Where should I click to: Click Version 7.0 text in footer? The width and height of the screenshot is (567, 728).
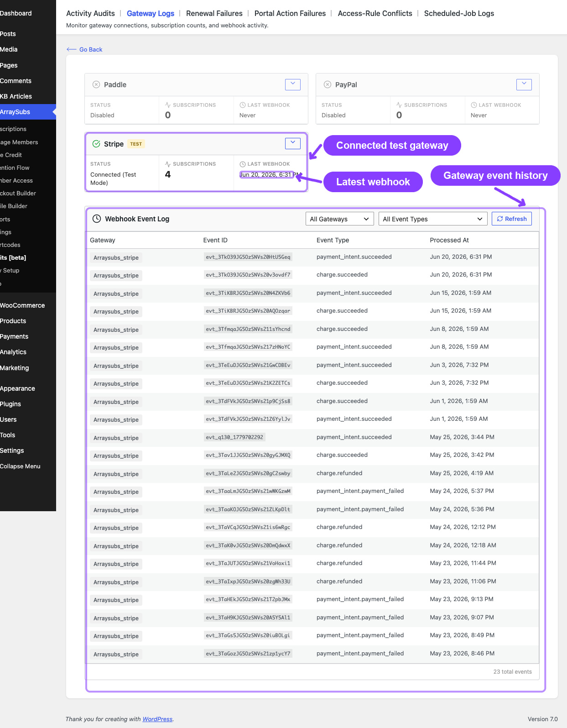click(543, 719)
